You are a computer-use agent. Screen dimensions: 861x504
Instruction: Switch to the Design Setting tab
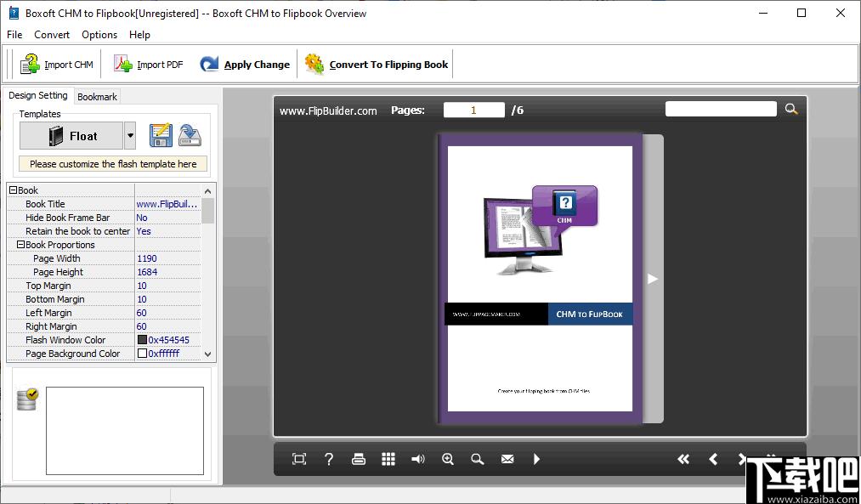pos(38,95)
